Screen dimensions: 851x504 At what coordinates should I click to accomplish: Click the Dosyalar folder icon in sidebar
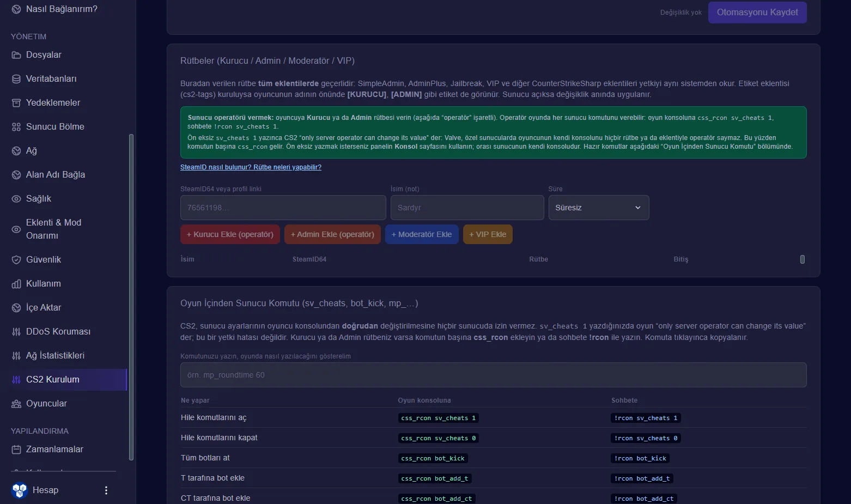click(16, 55)
